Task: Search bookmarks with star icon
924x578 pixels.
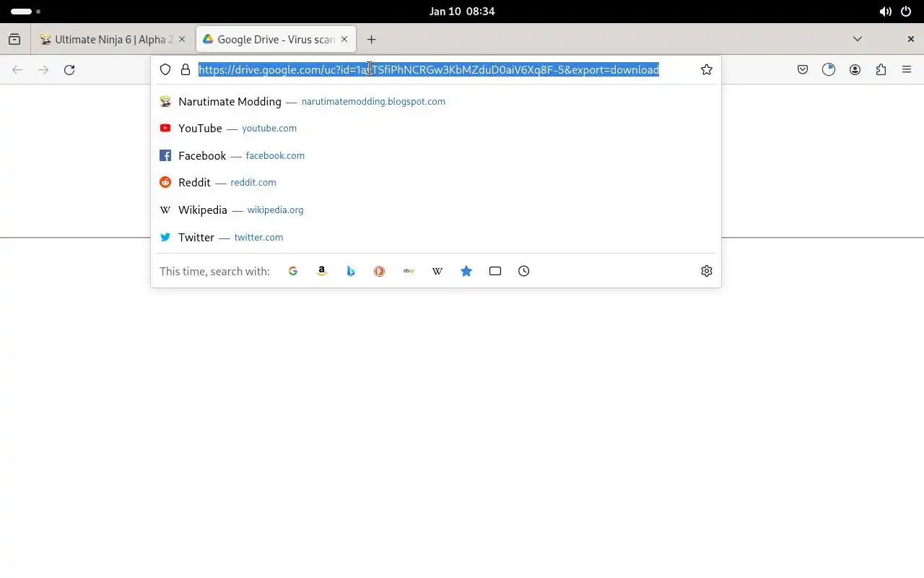Action: 466,271
